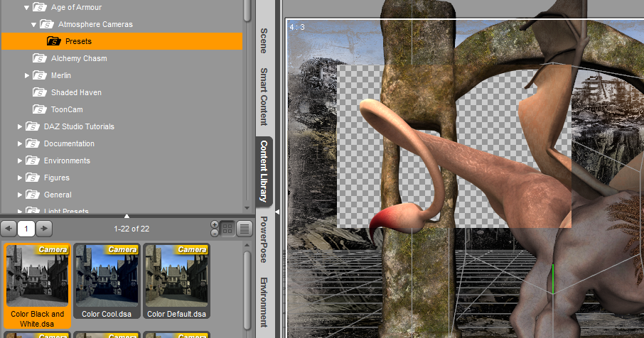Select Color Default.dsa camera preset

pos(176,281)
